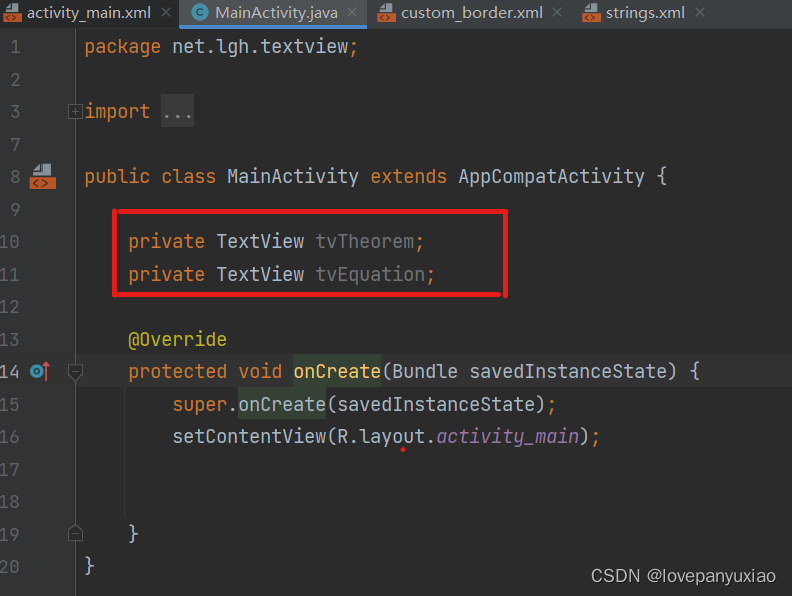Click the XML file icon on strings.xml tab

coord(591,13)
